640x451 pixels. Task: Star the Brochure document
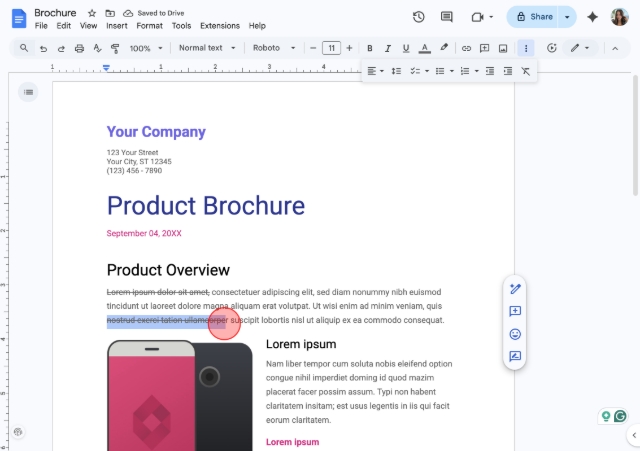click(92, 13)
